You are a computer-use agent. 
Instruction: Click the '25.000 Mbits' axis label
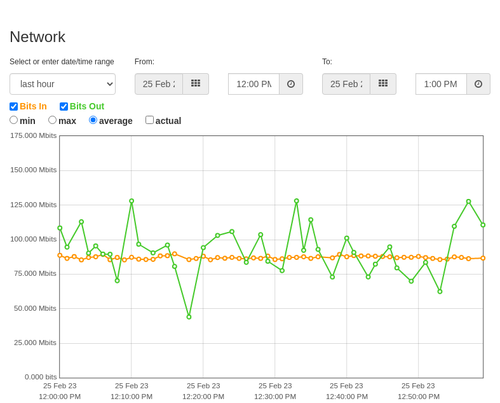pyautogui.click(x=35, y=343)
